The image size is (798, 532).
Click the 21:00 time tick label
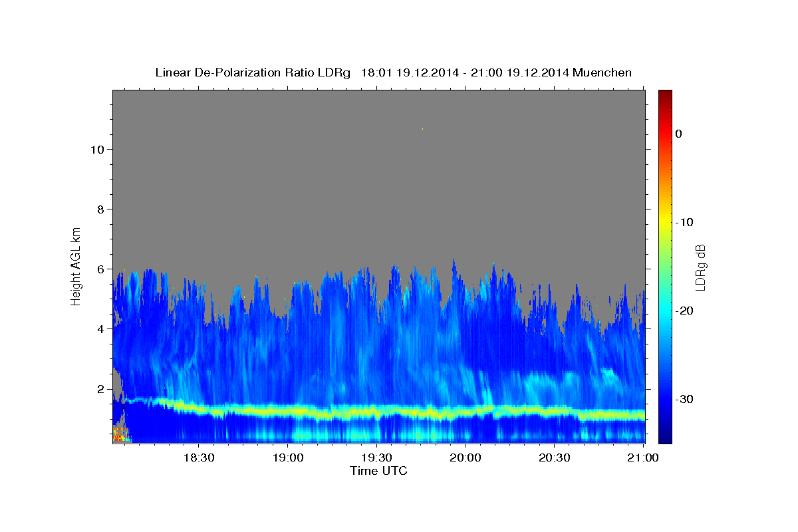tap(642, 458)
